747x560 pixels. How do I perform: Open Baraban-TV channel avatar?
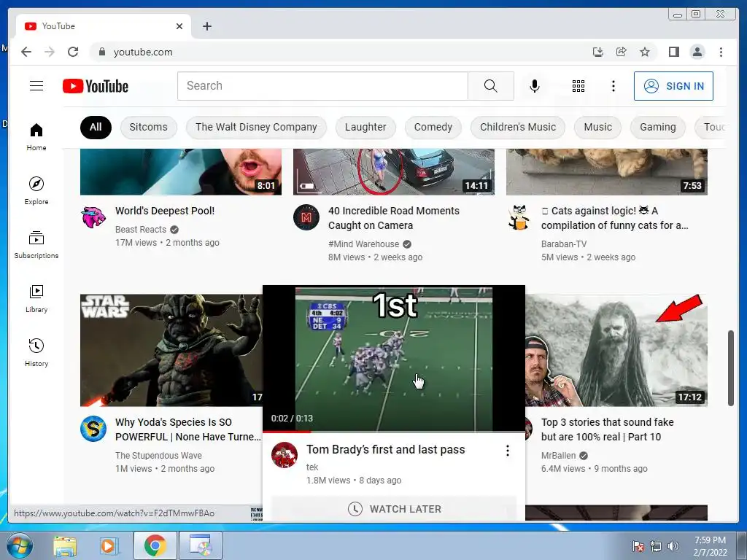(x=519, y=217)
